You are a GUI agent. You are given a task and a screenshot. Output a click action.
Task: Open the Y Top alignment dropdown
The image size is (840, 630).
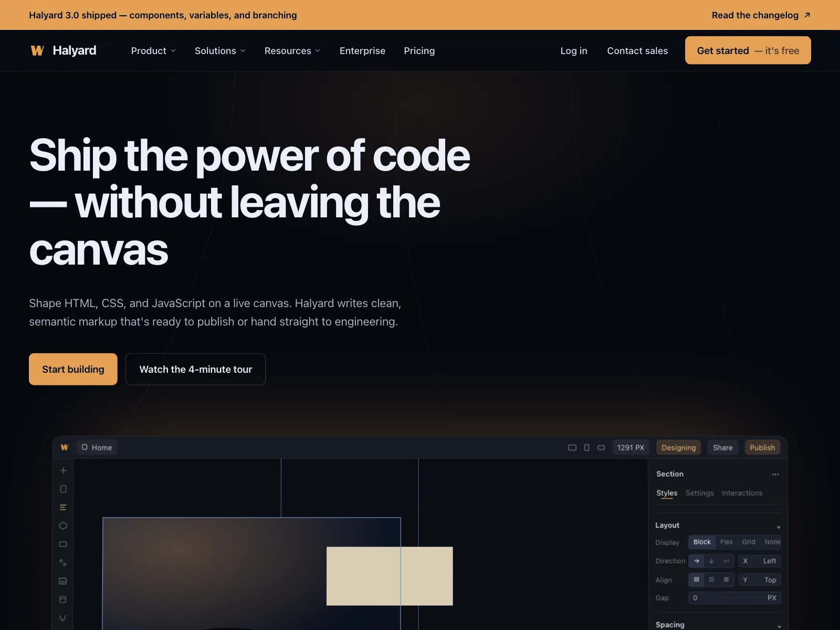pyautogui.click(x=760, y=580)
